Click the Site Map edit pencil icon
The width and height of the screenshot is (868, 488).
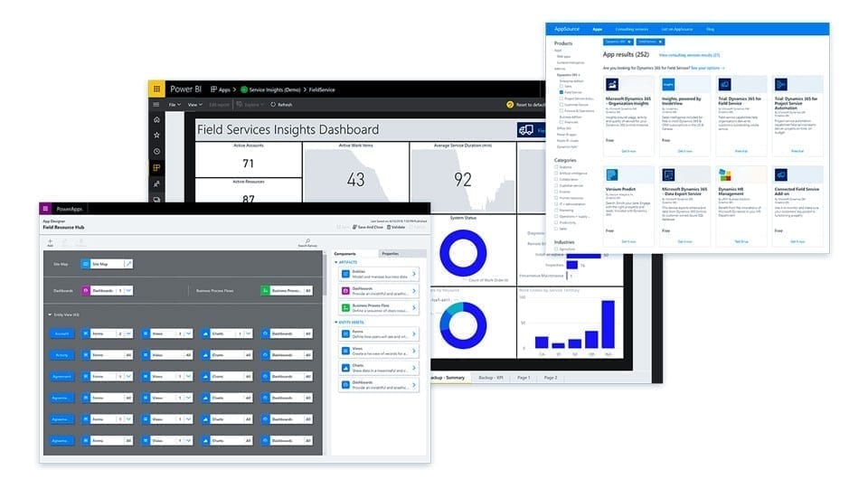[128, 264]
